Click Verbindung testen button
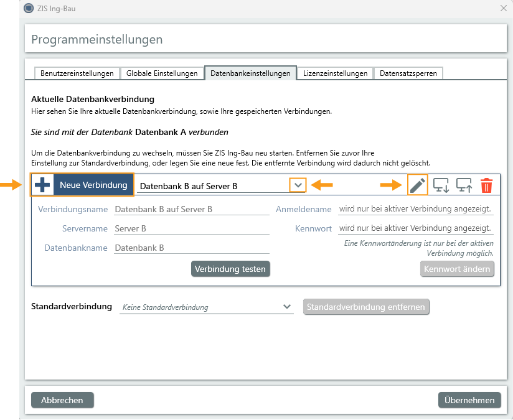Screen dimensions: 513x420 [x=230, y=269]
